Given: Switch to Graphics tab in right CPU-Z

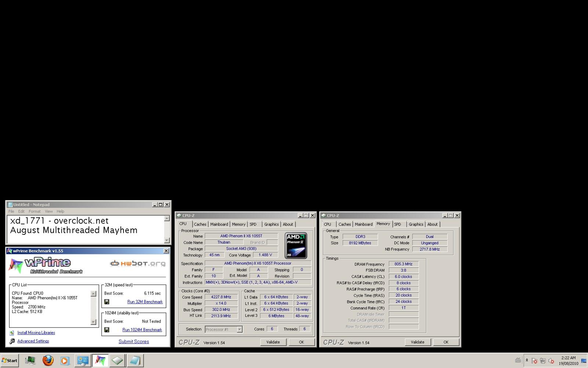Looking at the screenshot, I should tap(416, 224).
